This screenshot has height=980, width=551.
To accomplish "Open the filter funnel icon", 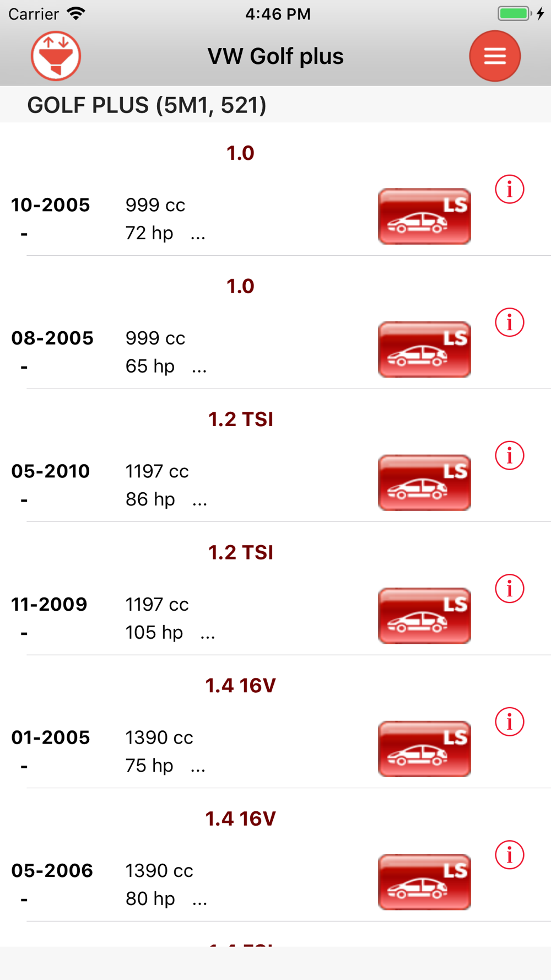I will [x=56, y=56].
